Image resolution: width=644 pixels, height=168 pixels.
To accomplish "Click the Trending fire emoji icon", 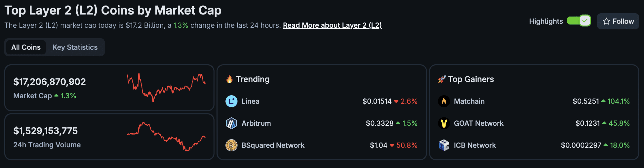I will click(229, 79).
